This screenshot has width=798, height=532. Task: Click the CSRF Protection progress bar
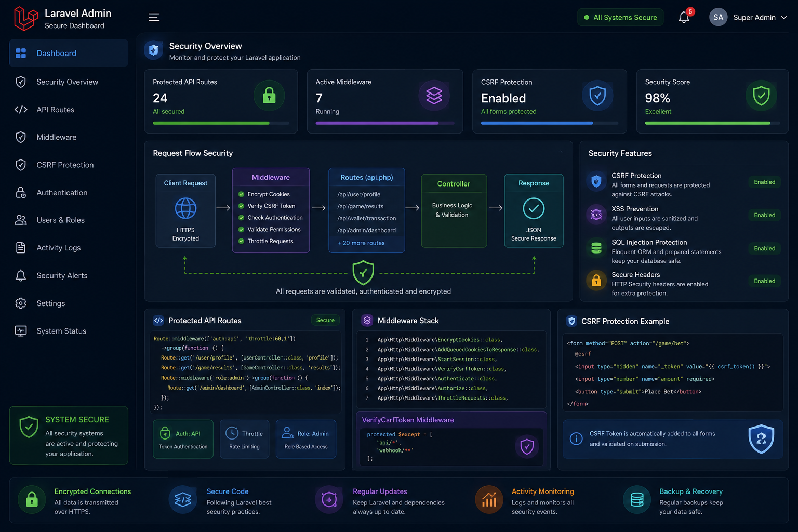click(x=550, y=123)
